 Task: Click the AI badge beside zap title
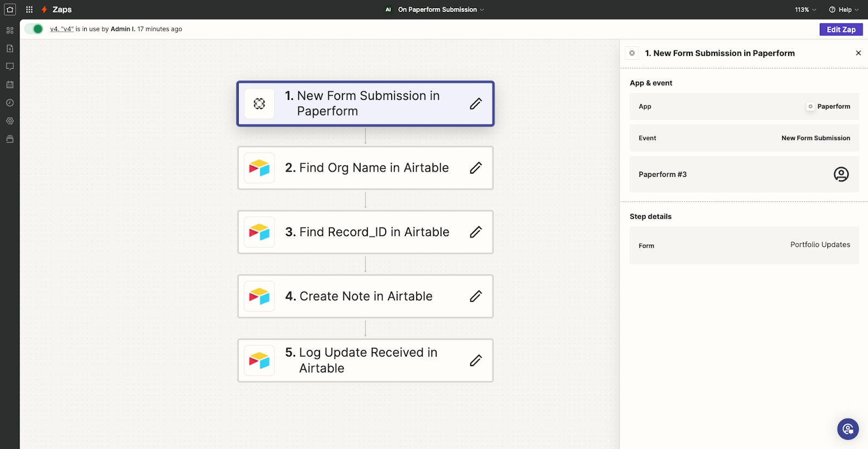[x=388, y=10]
